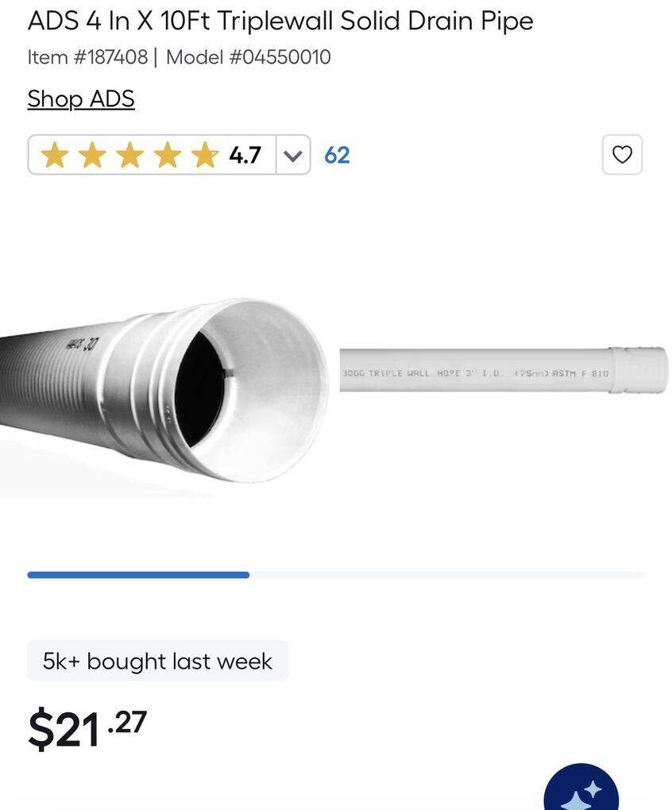The height and width of the screenshot is (810, 672).
Task: Click the fourth gold rating star
Action: [168, 155]
